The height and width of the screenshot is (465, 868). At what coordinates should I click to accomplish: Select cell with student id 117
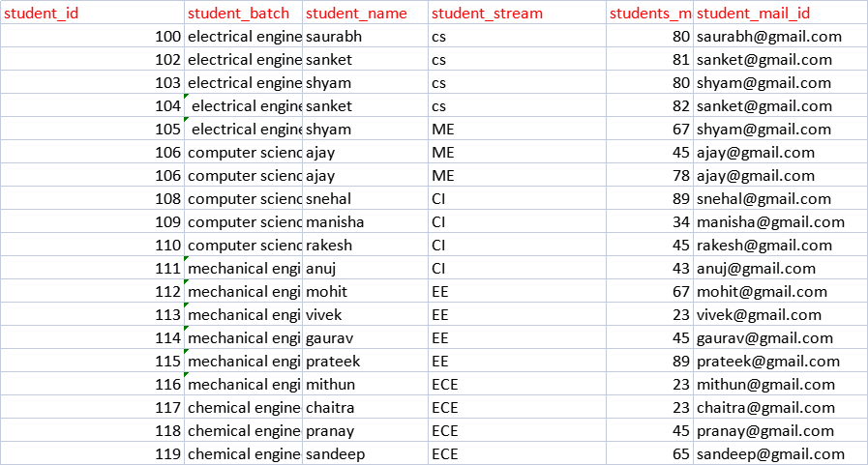pos(92,408)
